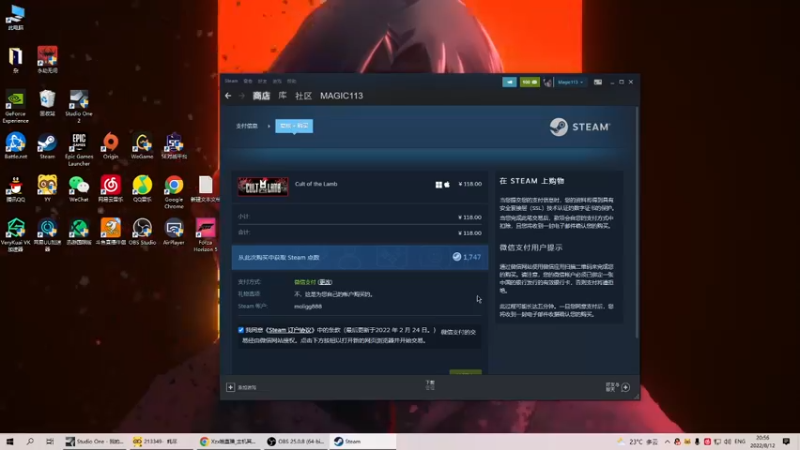
Task: Open the Windows Start menu
Action: click(10, 441)
